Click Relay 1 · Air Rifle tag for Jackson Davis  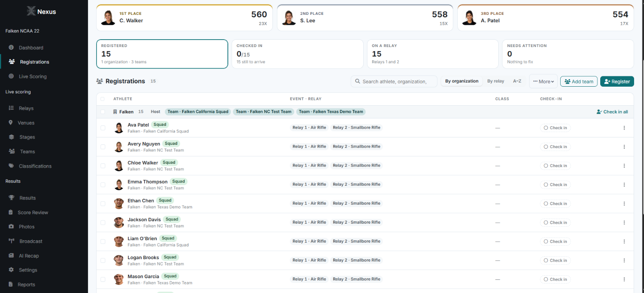(x=309, y=222)
